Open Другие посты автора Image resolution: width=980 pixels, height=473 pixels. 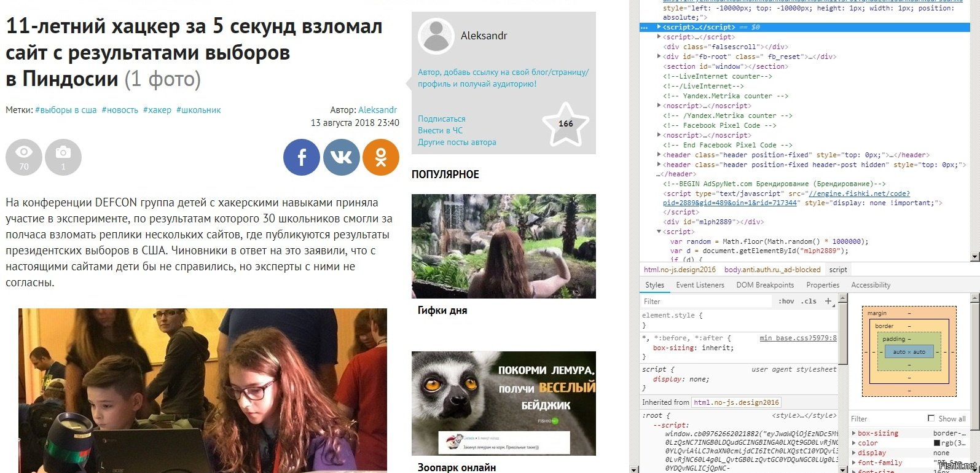click(457, 142)
